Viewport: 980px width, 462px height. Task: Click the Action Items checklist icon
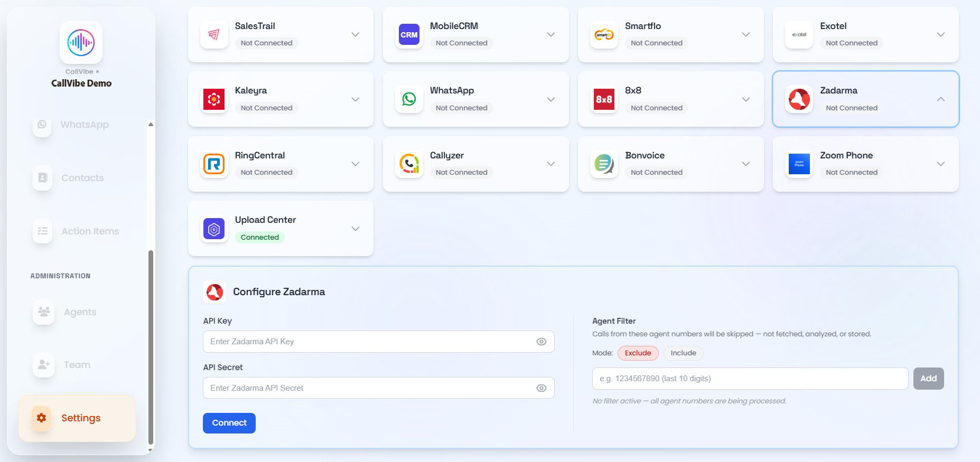pos(42,231)
